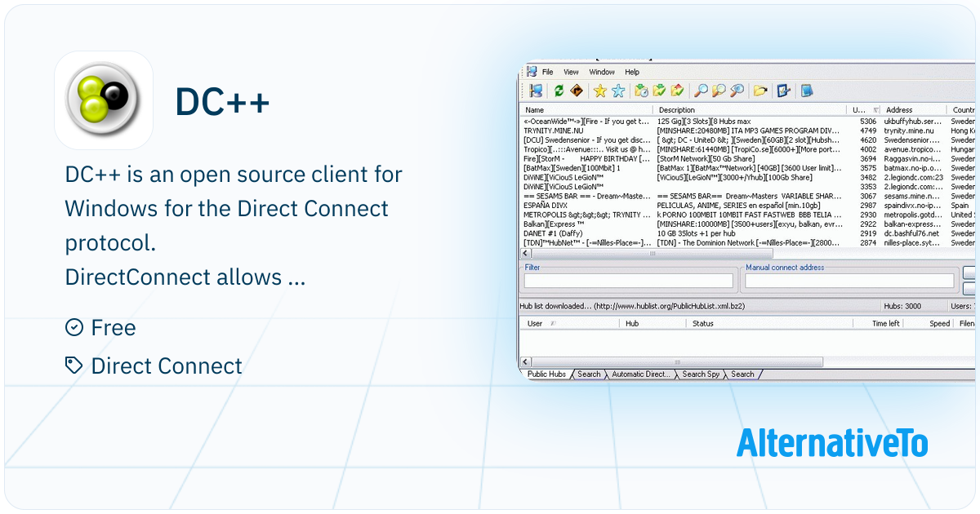980x514 pixels.
Task: Open the File menu
Action: pos(548,72)
